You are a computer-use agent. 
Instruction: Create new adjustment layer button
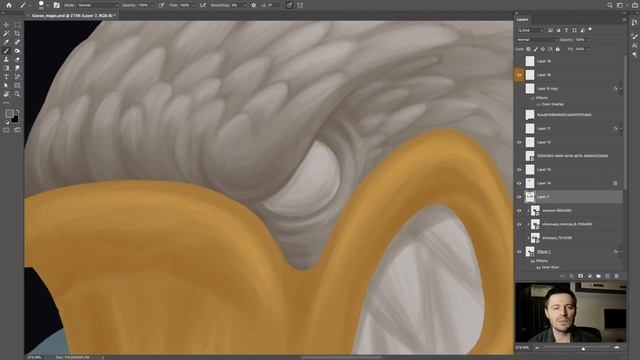click(589, 276)
